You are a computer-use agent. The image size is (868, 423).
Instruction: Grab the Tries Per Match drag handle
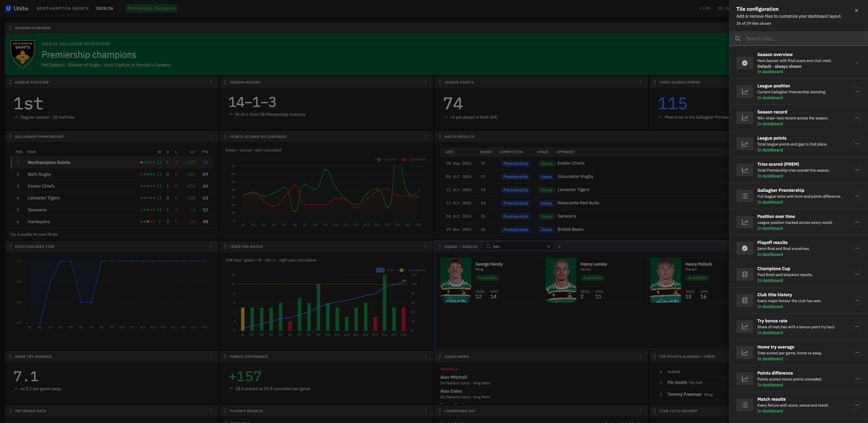coord(225,247)
